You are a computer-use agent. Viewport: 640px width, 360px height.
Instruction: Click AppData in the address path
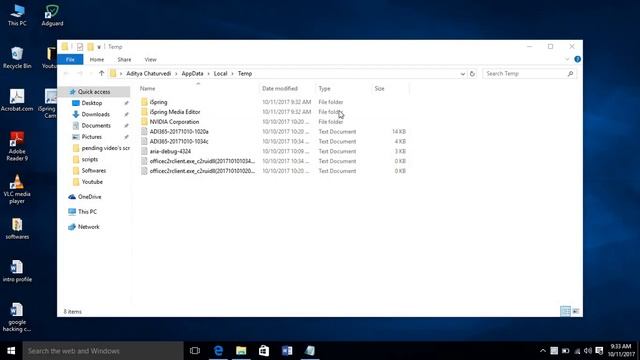click(192, 73)
